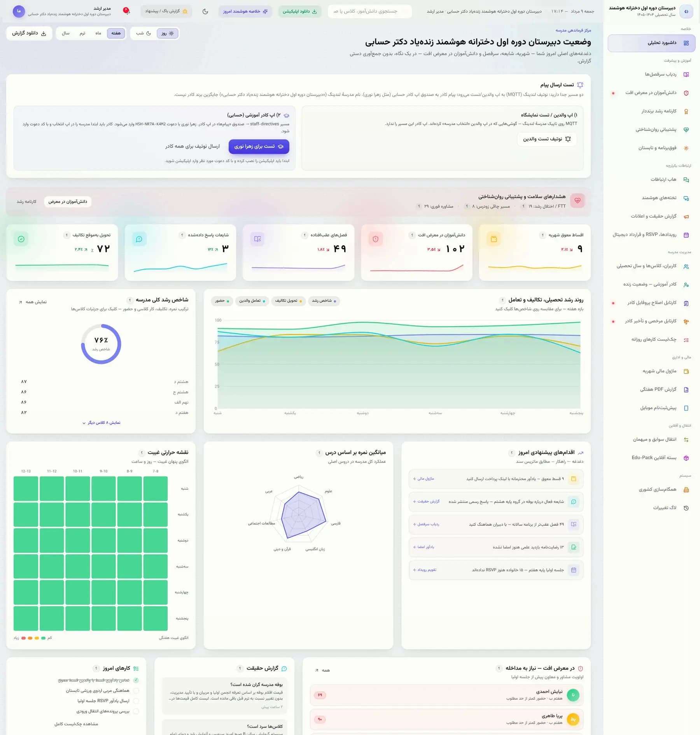Switch to the "کارنامه رشد" tab in health alerts
Image resolution: width=700 pixels, height=735 pixels.
tap(26, 201)
